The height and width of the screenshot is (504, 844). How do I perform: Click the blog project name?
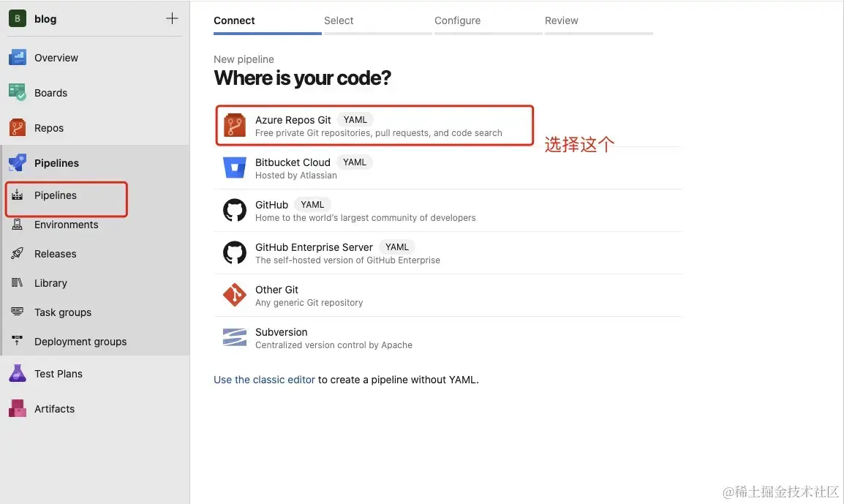pyautogui.click(x=45, y=19)
